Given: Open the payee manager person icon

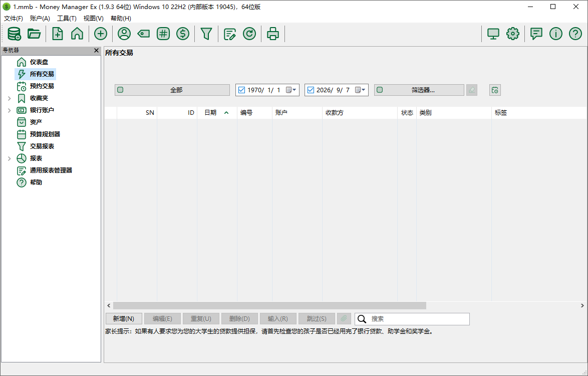Looking at the screenshot, I should [x=124, y=34].
